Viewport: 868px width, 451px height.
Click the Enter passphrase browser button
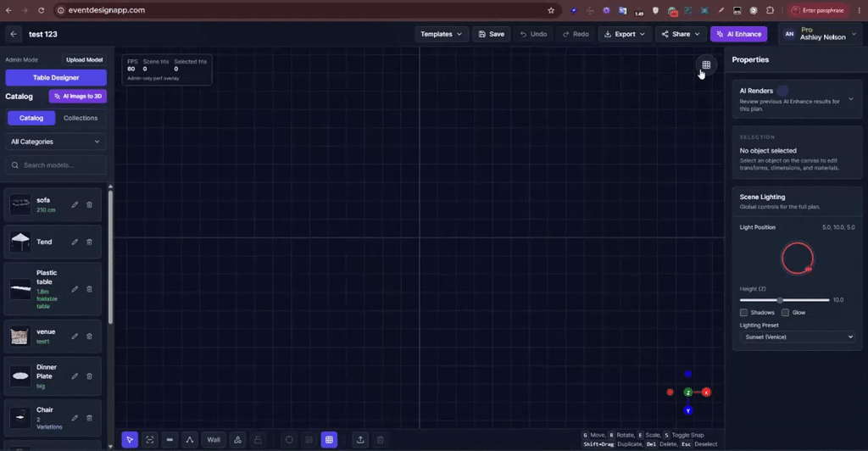click(x=819, y=10)
